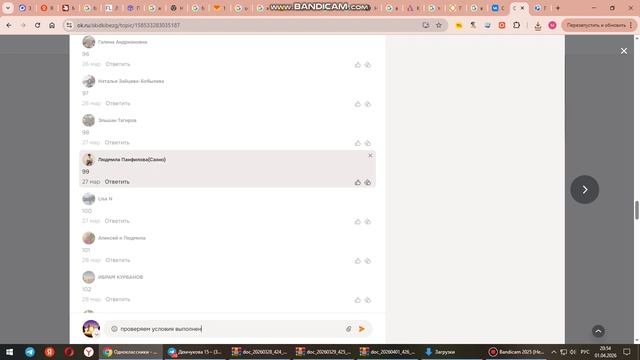Open Windows notification center

point(627,352)
